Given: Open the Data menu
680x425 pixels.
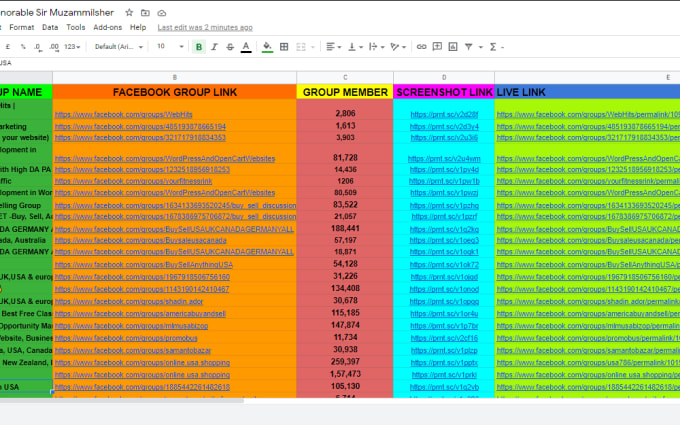Looking at the screenshot, I should pyautogui.click(x=50, y=27).
